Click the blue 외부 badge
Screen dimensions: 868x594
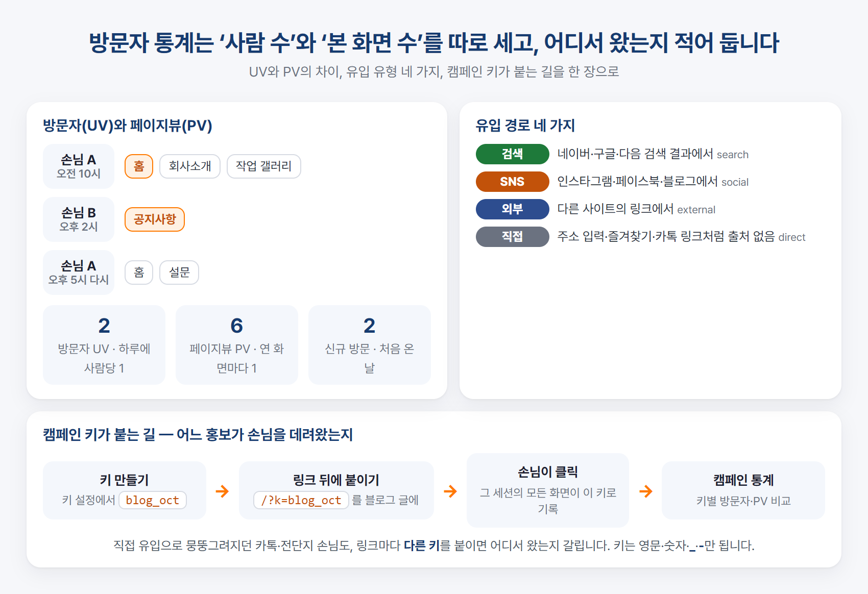pos(512,209)
